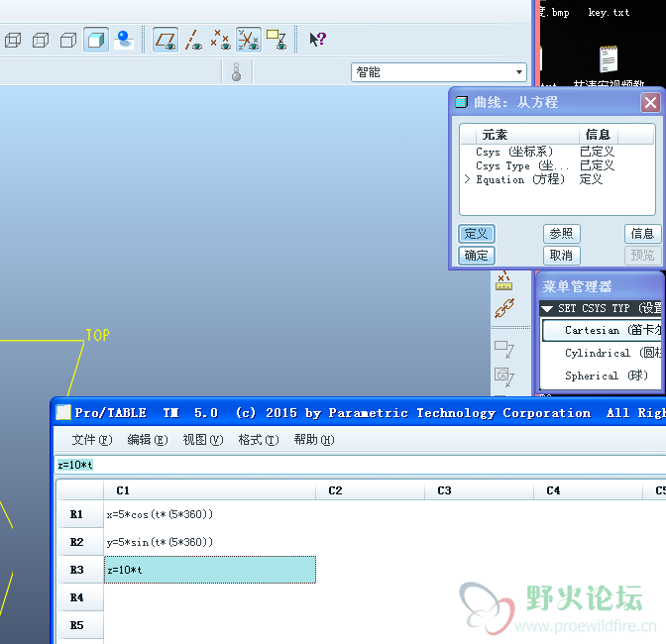Select no hidden line display icon

point(68,41)
